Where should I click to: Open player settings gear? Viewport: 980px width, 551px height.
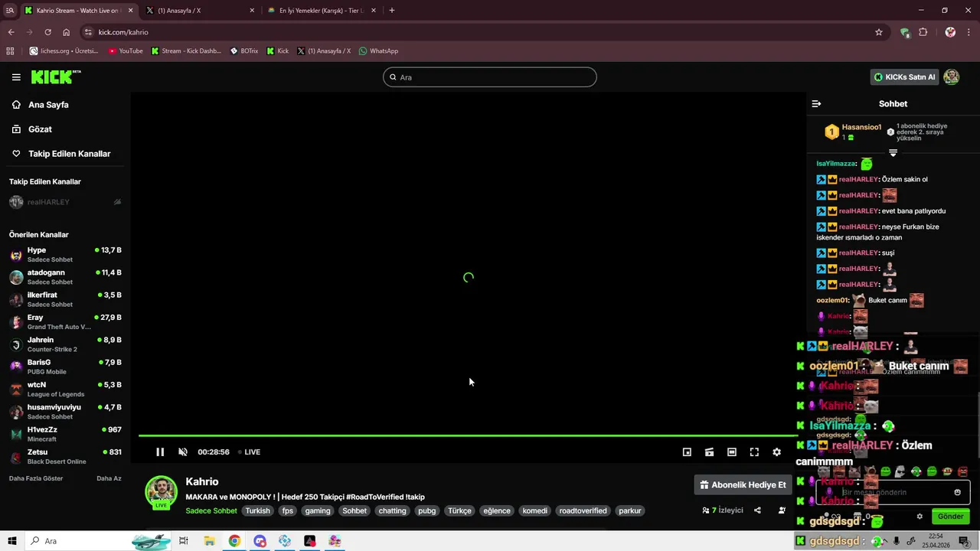(x=776, y=452)
